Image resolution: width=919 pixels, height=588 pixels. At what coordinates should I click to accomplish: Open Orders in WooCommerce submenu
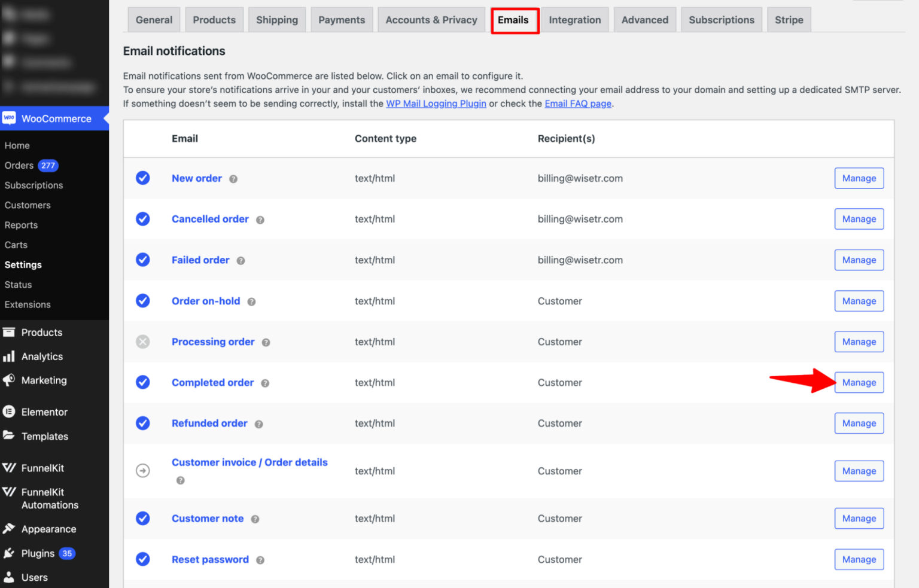click(x=19, y=166)
